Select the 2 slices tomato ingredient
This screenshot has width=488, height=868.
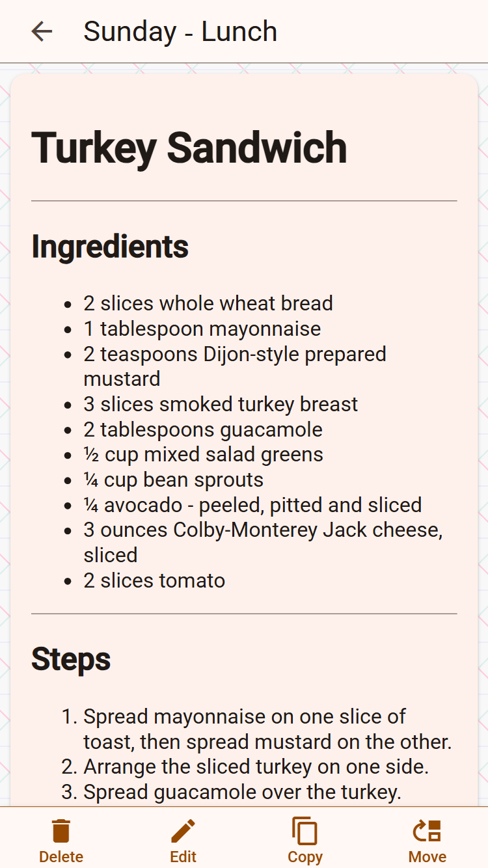point(154,580)
